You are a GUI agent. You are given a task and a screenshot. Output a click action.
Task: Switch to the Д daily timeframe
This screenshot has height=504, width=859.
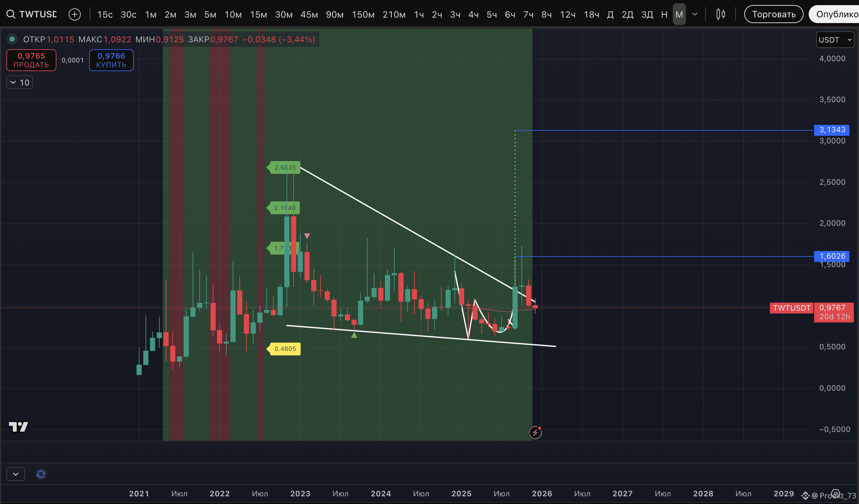610,15
